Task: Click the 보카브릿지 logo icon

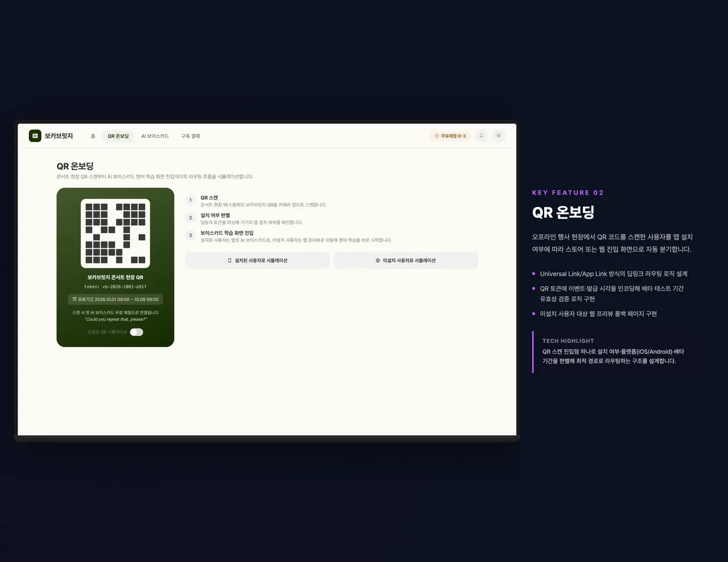Action: point(35,136)
